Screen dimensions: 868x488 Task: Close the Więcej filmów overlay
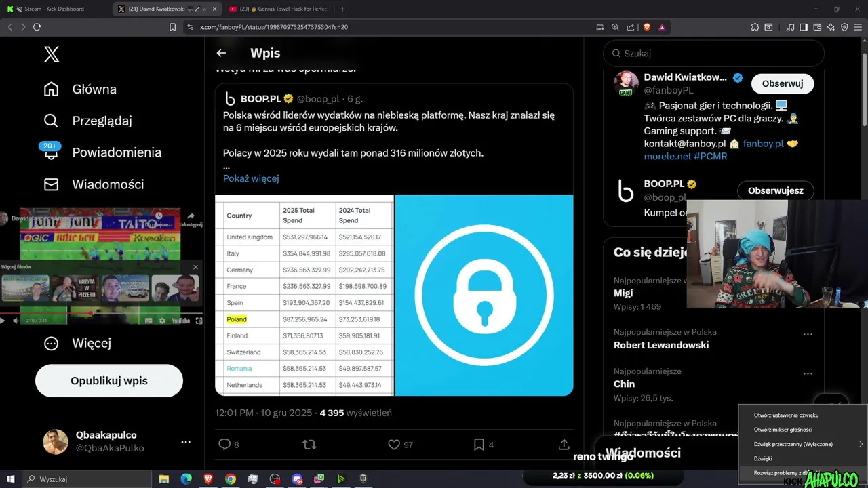[x=195, y=267]
